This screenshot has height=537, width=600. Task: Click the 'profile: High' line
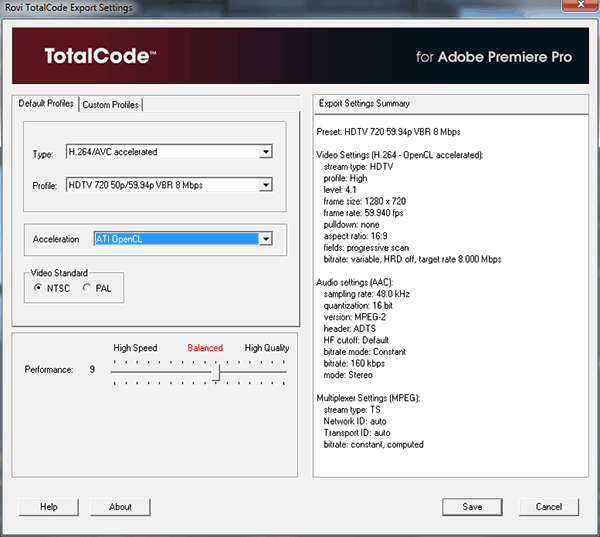pyautogui.click(x=345, y=178)
